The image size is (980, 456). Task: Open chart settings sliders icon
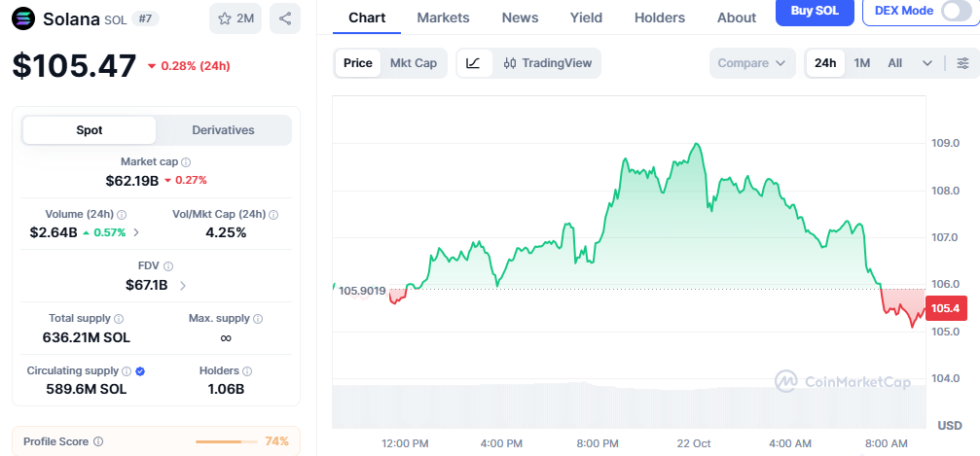[963, 63]
